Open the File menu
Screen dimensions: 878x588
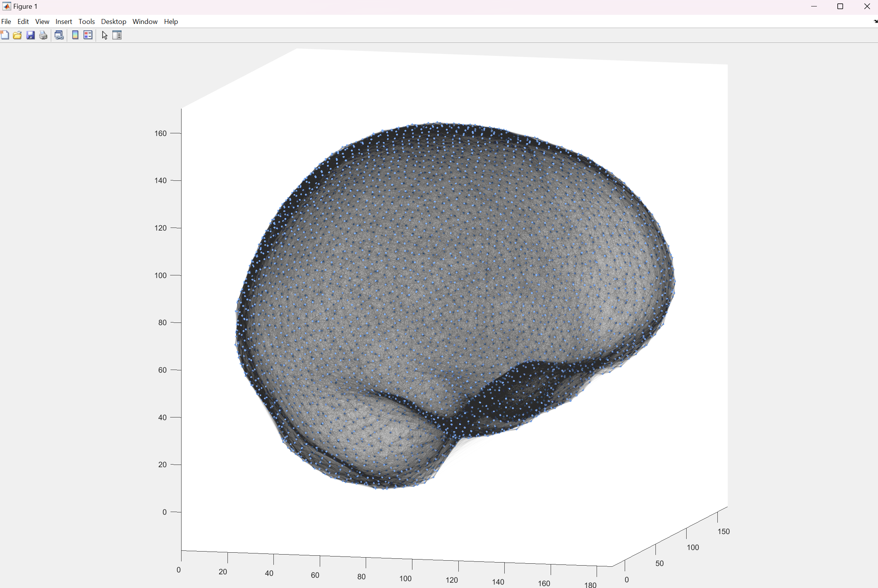tap(6, 22)
